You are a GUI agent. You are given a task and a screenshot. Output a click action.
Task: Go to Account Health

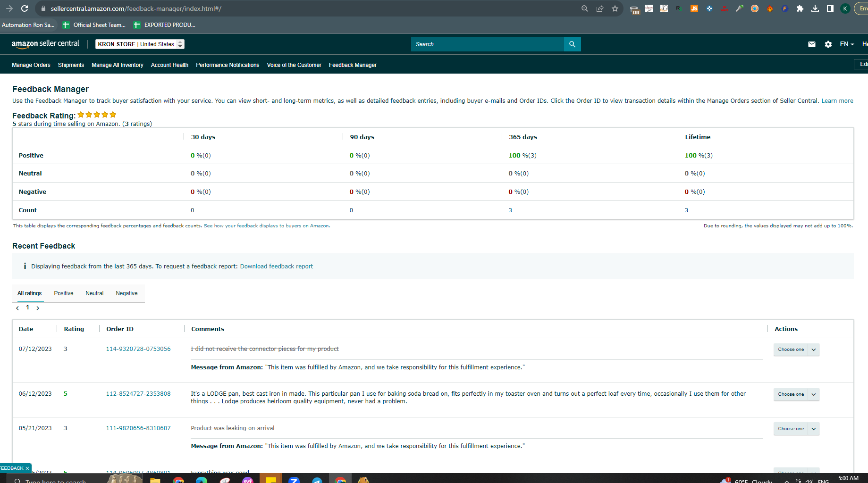click(x=169, y=65)
